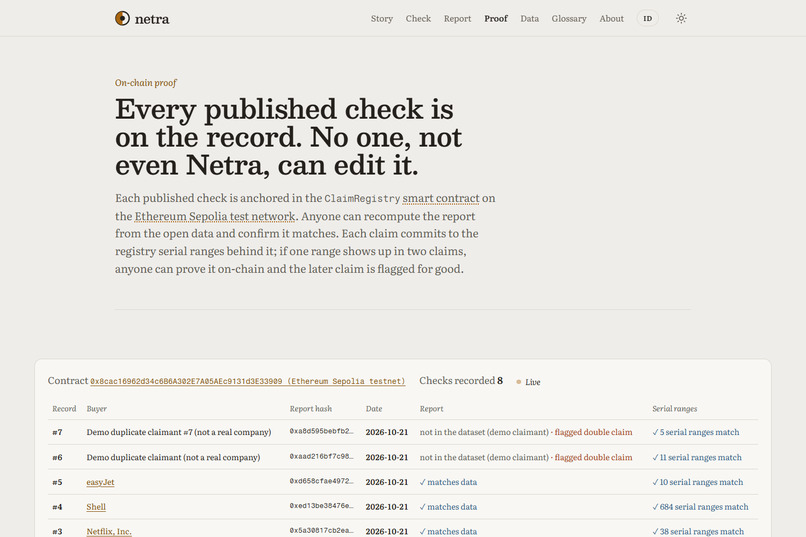Open the Data nav item
The height and width of the screenshot is (537, 806).
tap(529, 18)
